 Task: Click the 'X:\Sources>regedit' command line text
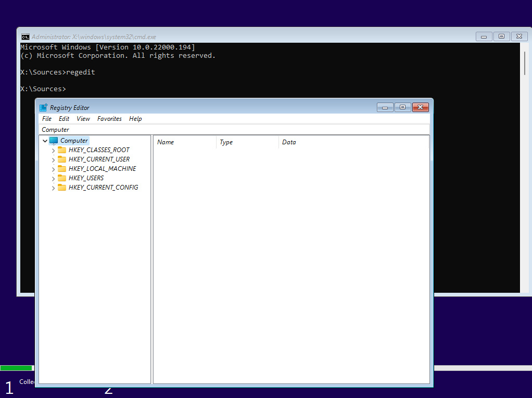tap(58, 72)
